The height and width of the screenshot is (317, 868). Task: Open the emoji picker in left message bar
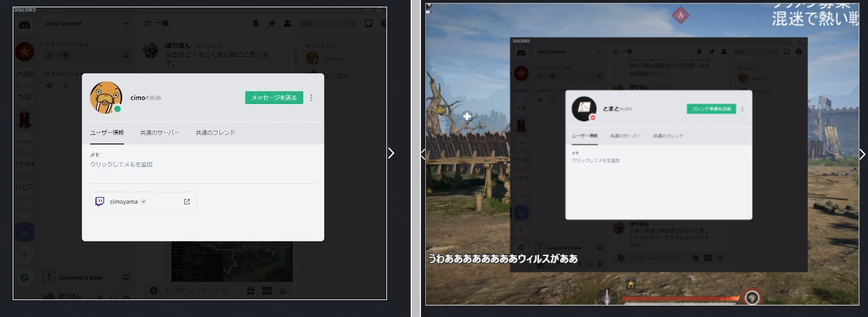click(x=282, y=290)
